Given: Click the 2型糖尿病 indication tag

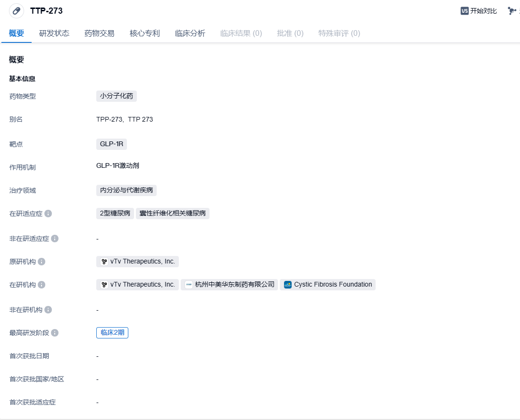Looking at the screenshot, I should point(115,214).
